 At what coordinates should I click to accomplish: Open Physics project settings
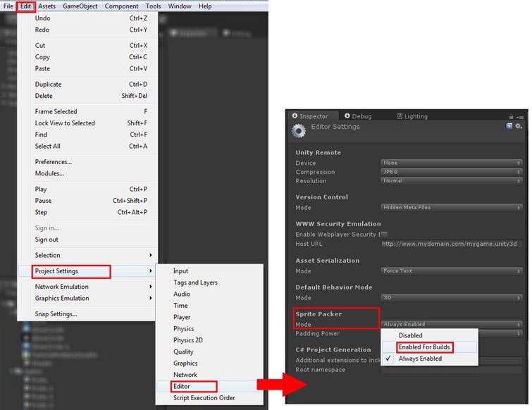(x=209, y=328)
